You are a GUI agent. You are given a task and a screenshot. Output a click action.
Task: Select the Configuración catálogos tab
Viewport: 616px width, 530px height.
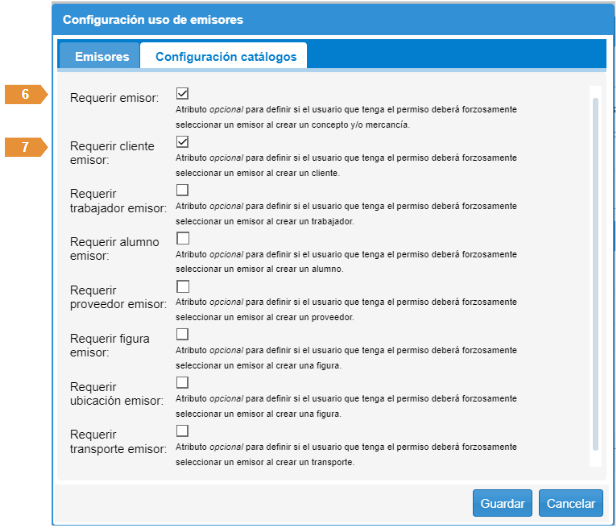tap(225, 57)
